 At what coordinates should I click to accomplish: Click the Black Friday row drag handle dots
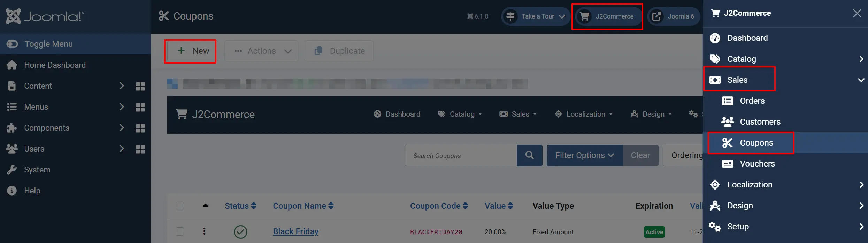point(205,231)
